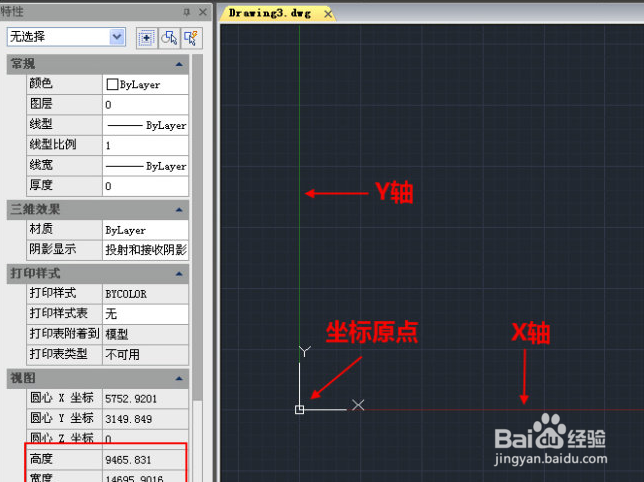Viewport: 644px width, 482px height.
Task: Edit the 厚度 value field
Action: tap(145, 186)
